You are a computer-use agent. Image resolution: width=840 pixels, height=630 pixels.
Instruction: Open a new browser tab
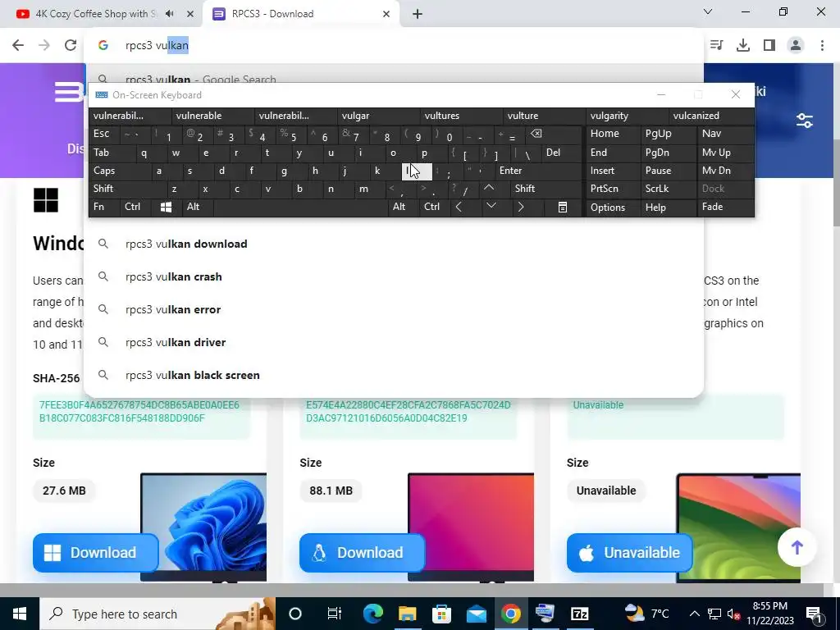coord(418,14)
